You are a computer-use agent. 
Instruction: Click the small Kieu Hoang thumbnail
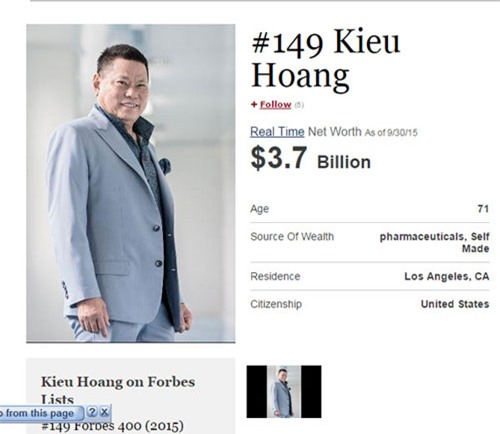click(x=284, y=392)
